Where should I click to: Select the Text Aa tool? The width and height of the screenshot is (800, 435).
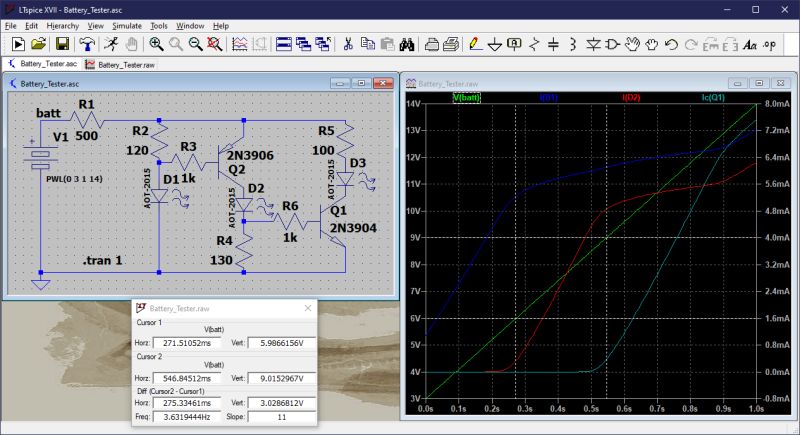[x=749, y=45]
